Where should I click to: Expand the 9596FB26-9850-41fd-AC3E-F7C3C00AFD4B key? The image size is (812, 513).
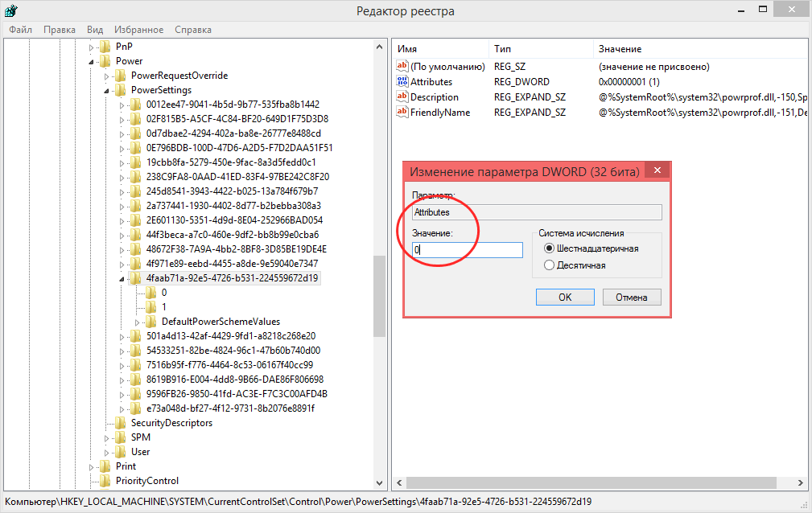point(122,395)
